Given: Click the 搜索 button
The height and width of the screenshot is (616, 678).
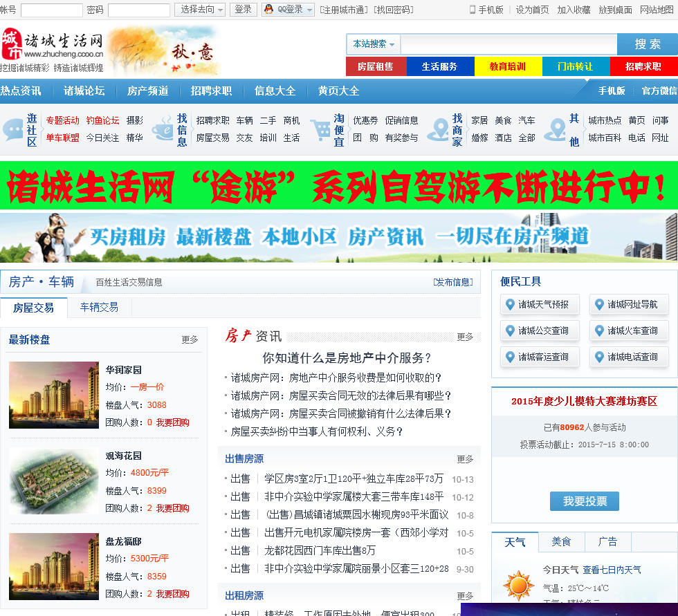Looking at the screenshot, I should (648, 44).
